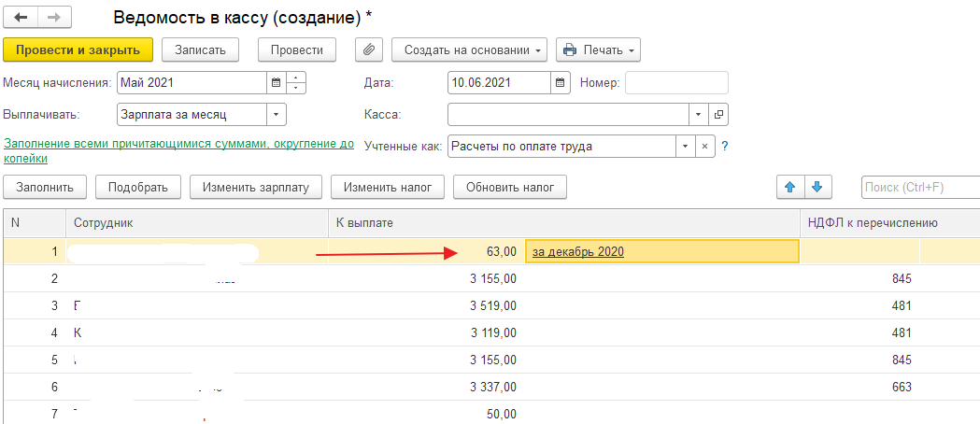The width and height of the screenshot is (980, 424).
Task: Move row down with blue arrow
Action: coord(817,187)
